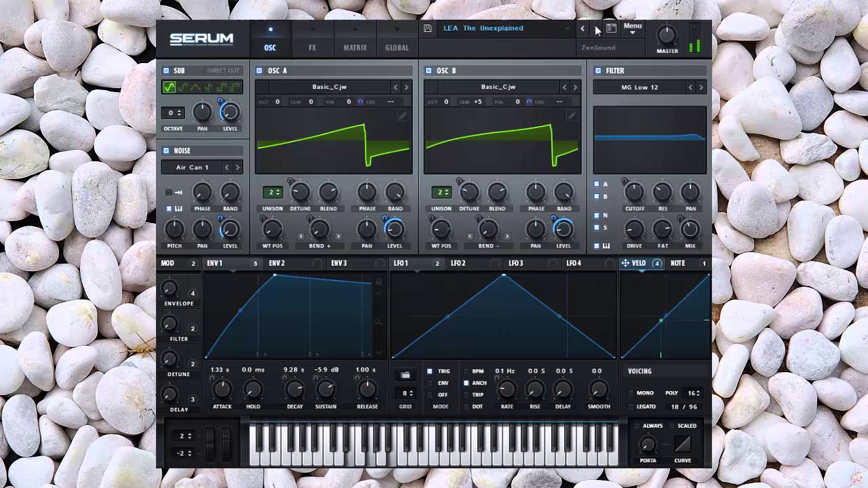Enable Mono voicing checkbox
Viewport: 868px width, 488px height.
631,393
